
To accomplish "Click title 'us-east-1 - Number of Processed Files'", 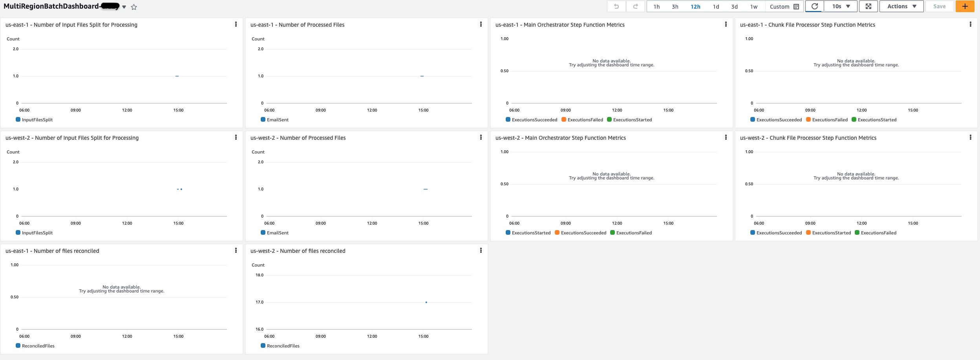I will click(x=298, y=25).
